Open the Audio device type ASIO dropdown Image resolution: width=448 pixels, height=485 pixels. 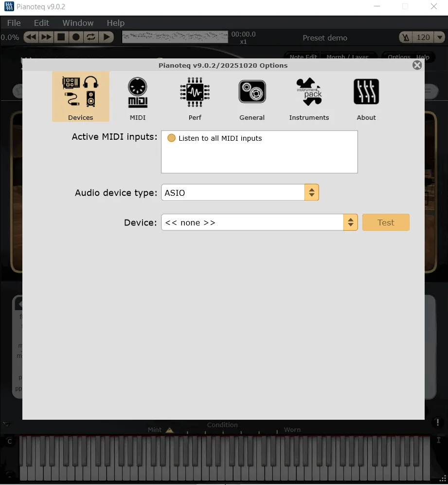240,192
